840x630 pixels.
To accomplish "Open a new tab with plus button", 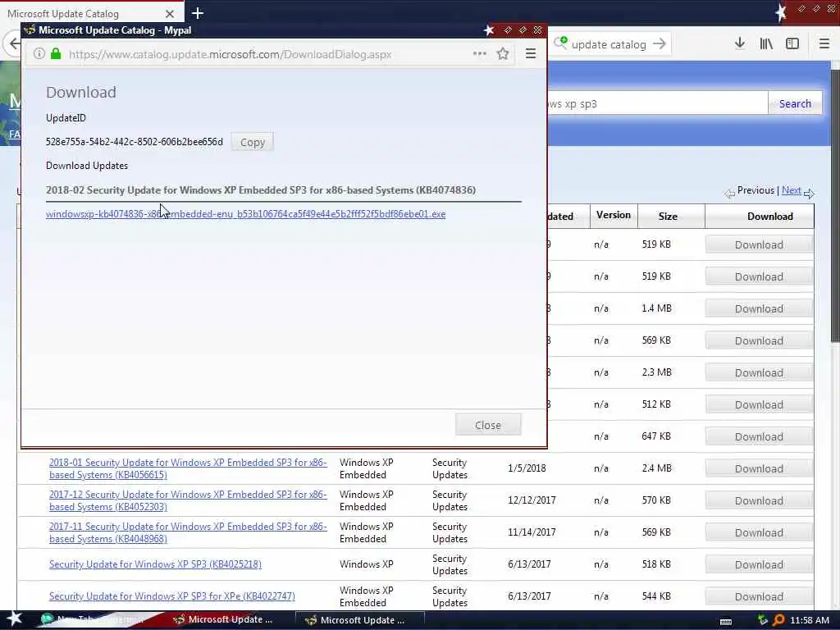I will pyautogui.click(x=198, y=13).
